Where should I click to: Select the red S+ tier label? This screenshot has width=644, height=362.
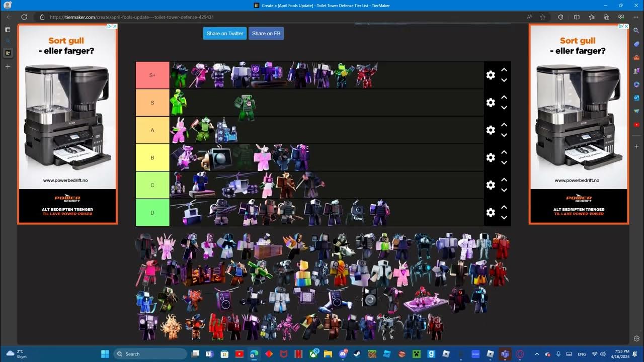(152, 75)
